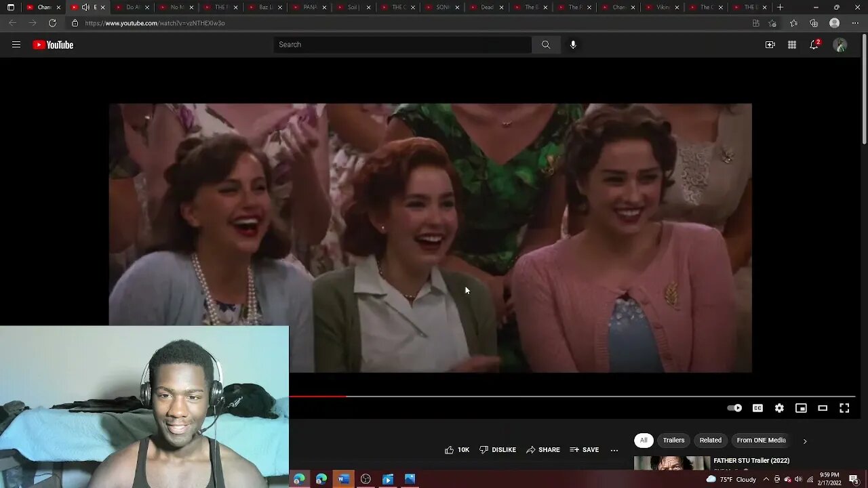The width and height of the screenshot is (868, 488).
Task: Open the account avatar menu
Action: pos(840,45)
